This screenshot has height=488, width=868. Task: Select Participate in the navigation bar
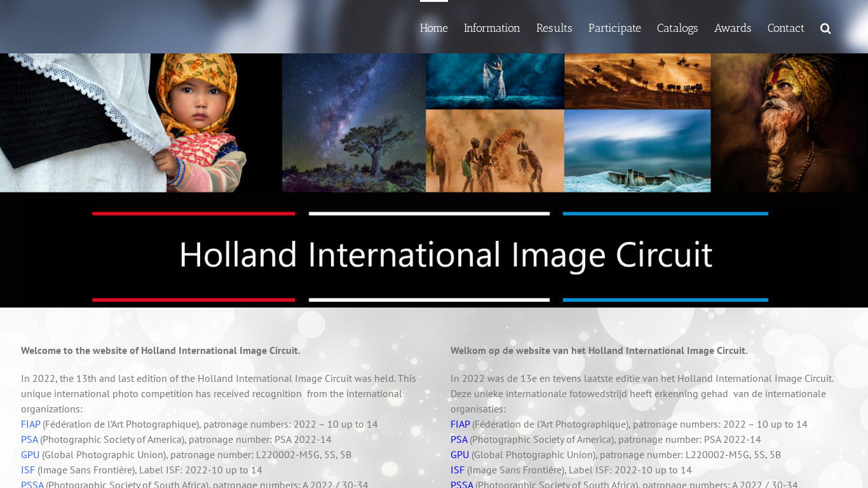[614, 28]
